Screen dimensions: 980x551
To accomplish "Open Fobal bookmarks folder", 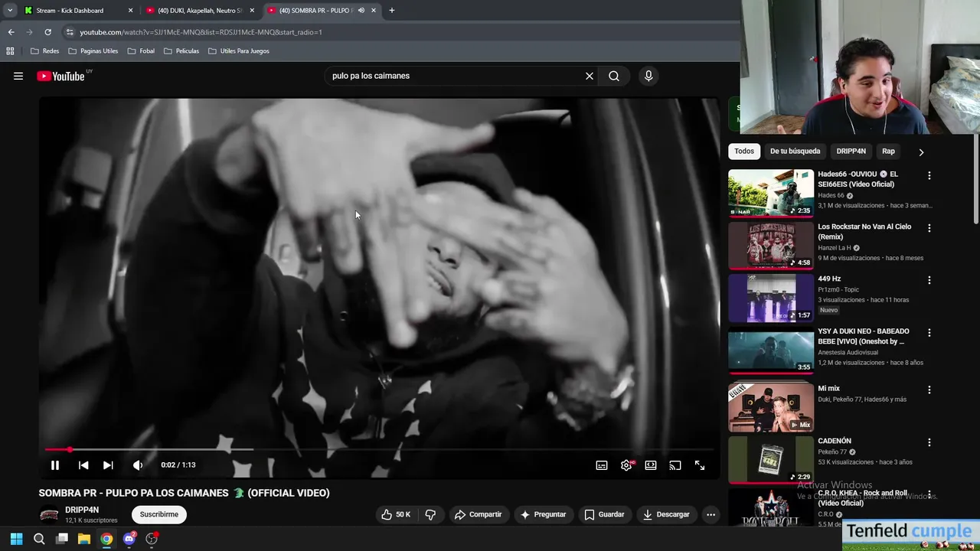I will click(142, 51).
